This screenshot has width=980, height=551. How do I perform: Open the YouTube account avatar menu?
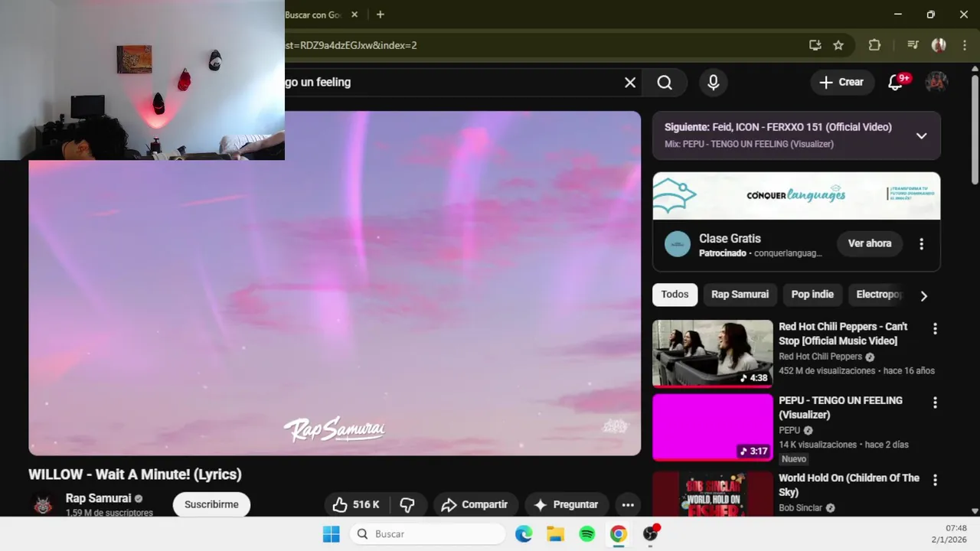click(x=936, y=82)
